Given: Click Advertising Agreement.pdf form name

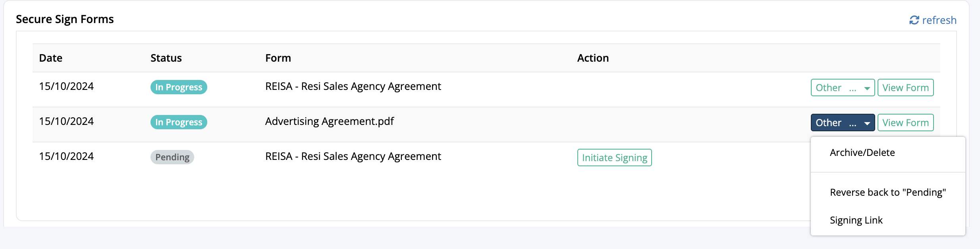Looking at the screenshot, I should (330, 121).
